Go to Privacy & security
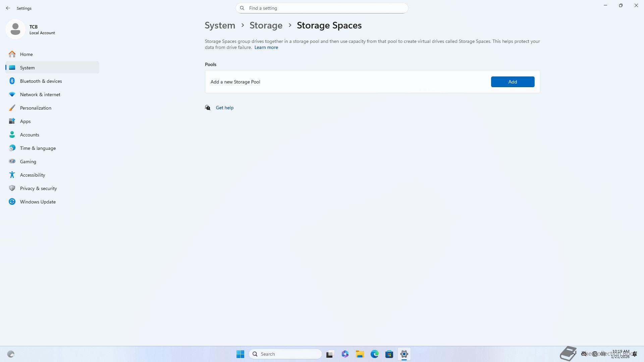The width and height of the screenshot is (644, 362). (38, 188)
